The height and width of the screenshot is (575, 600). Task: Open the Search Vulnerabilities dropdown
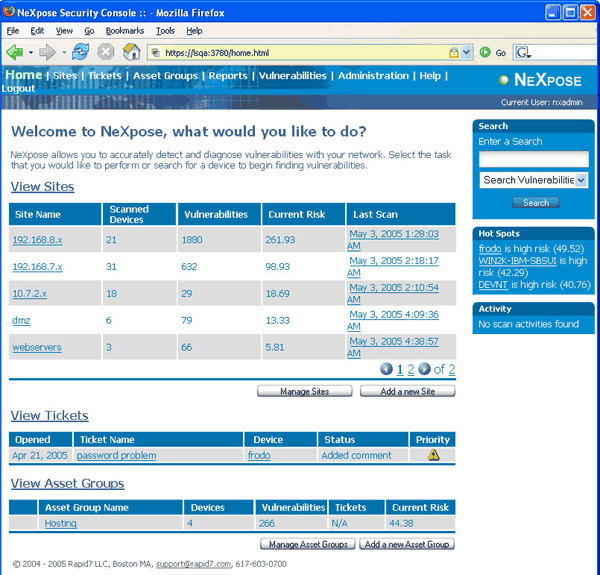(581, 180)
